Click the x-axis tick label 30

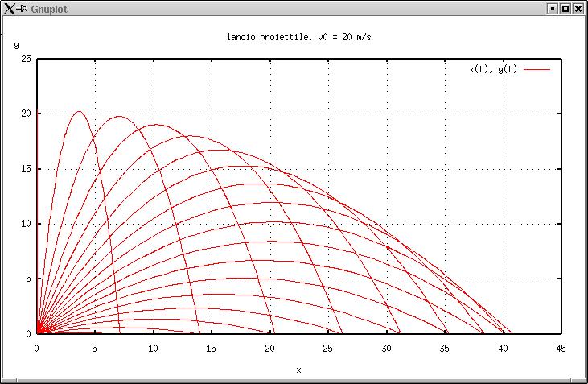[x=386, y=348]
